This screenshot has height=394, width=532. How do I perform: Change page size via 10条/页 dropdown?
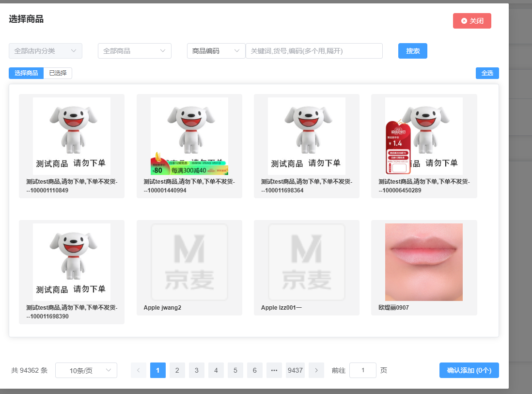[86, 370]
